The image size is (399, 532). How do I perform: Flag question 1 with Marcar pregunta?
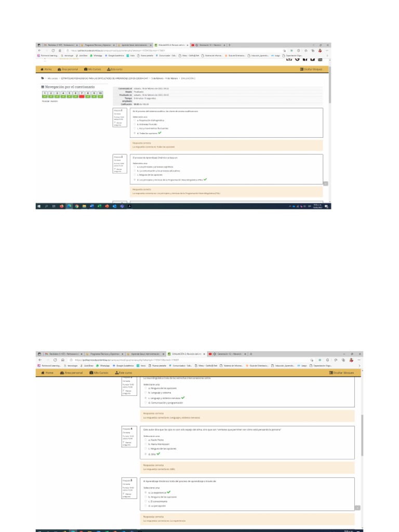pos(118,124)
